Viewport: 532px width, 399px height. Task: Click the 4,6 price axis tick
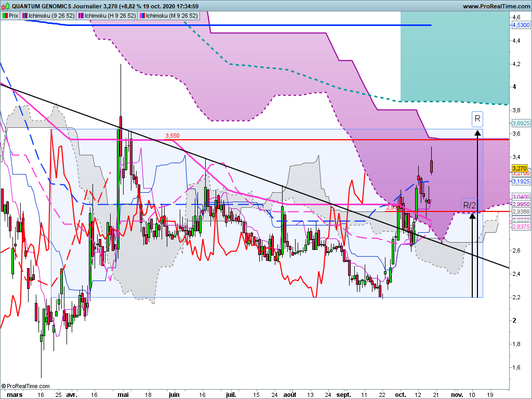(516, 17)
